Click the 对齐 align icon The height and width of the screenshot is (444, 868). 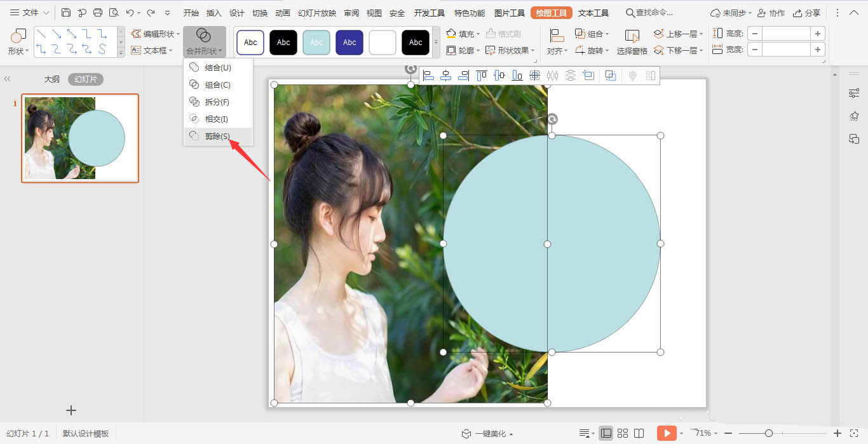557,42
